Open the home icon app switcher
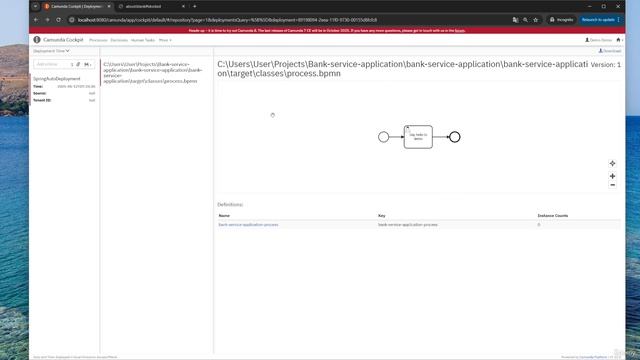The image size is (640, 360). click(x=619, y=40)
